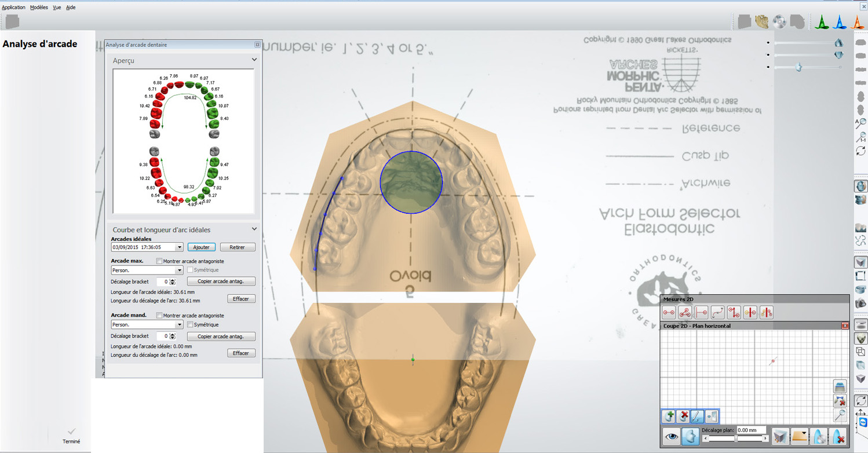Select curve length measure tool
This screenshot has height=453, width=868.
coord(717,312)
